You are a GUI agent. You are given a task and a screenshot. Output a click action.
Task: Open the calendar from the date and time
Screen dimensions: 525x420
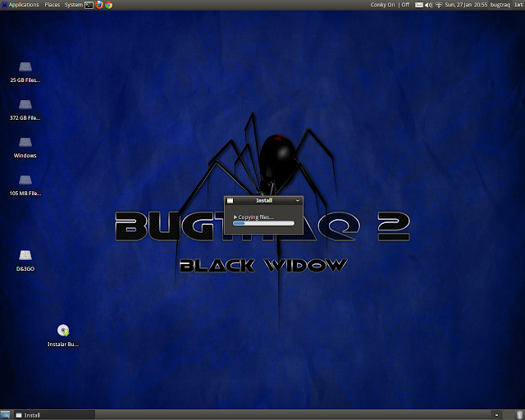[x=466, y=5]
